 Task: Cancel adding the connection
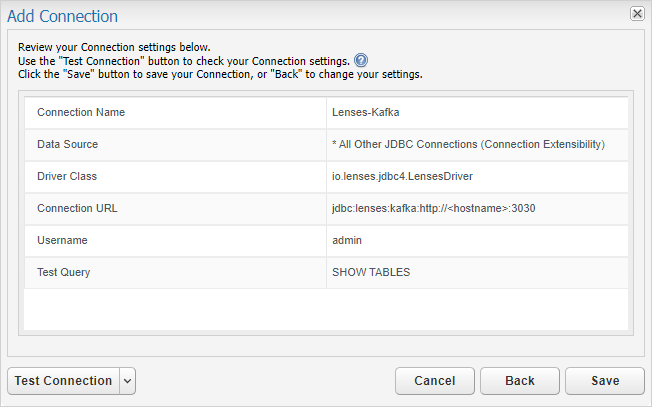tap(435, 381)
